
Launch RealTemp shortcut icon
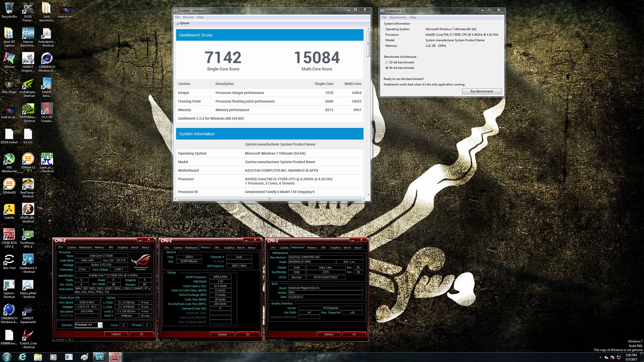coord(28,188)
